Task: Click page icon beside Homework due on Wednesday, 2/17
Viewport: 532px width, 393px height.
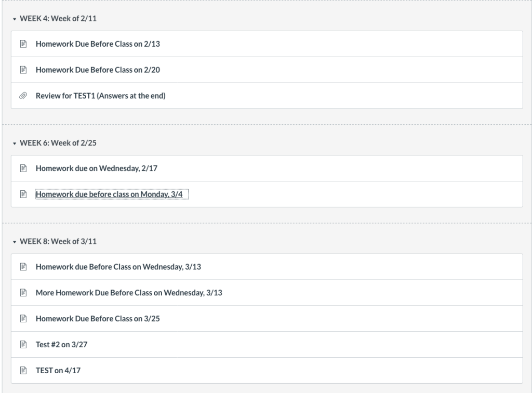Action: pyautogui.click(x=23, y=168)
